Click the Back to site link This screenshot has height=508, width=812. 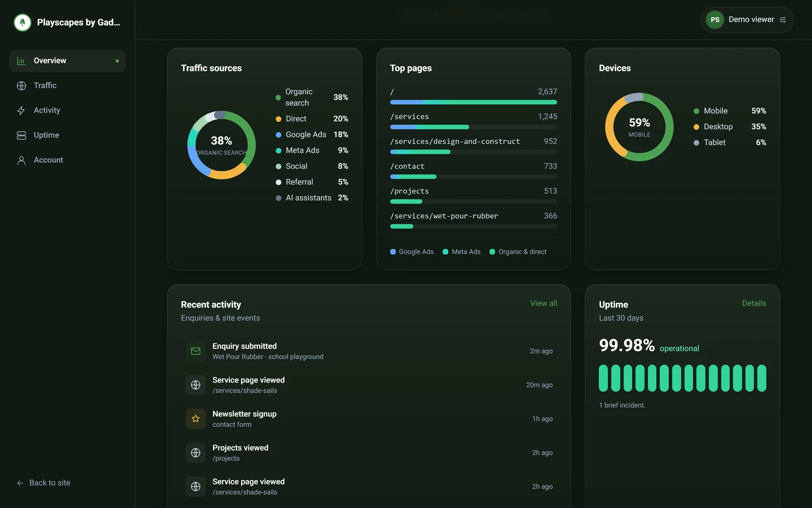(x=44, y=483)
